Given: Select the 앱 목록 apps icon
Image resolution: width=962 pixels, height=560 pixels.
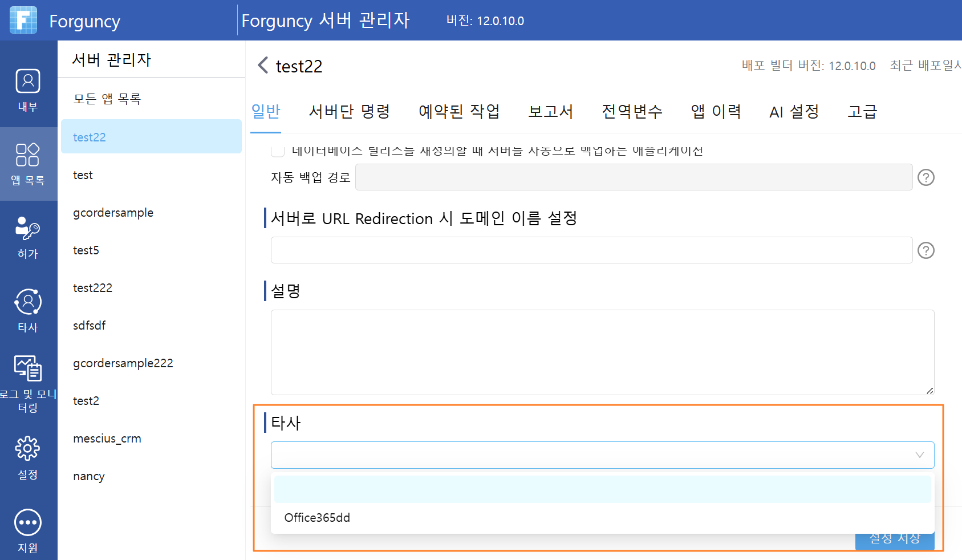Looking at the screenshot, I should point(27,155).
